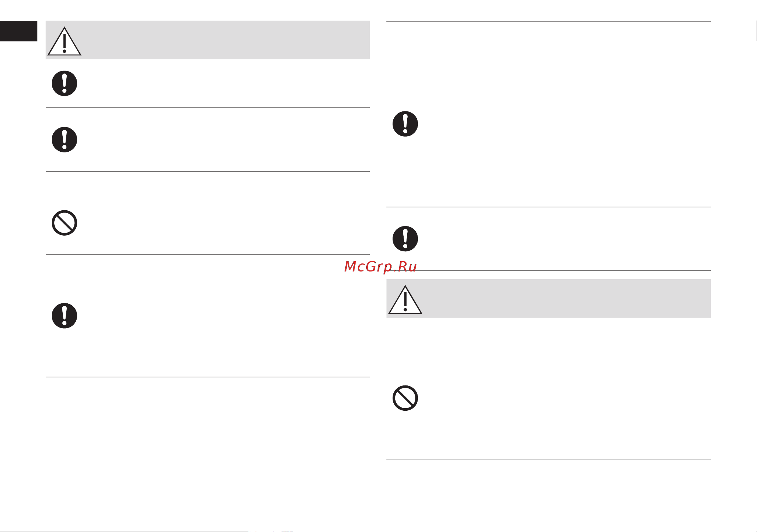Click the prohibition circle in the left column

(x=64, y=223)
